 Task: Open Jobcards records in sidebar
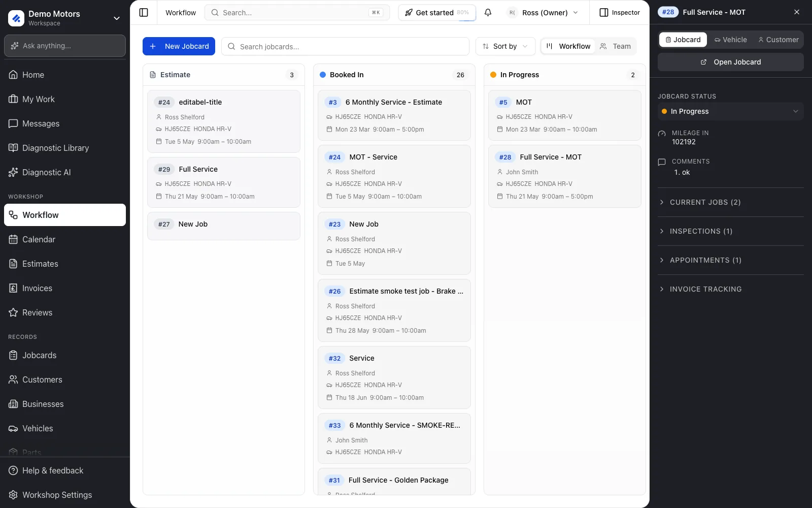pyautogui.click(x=65, y=355)
